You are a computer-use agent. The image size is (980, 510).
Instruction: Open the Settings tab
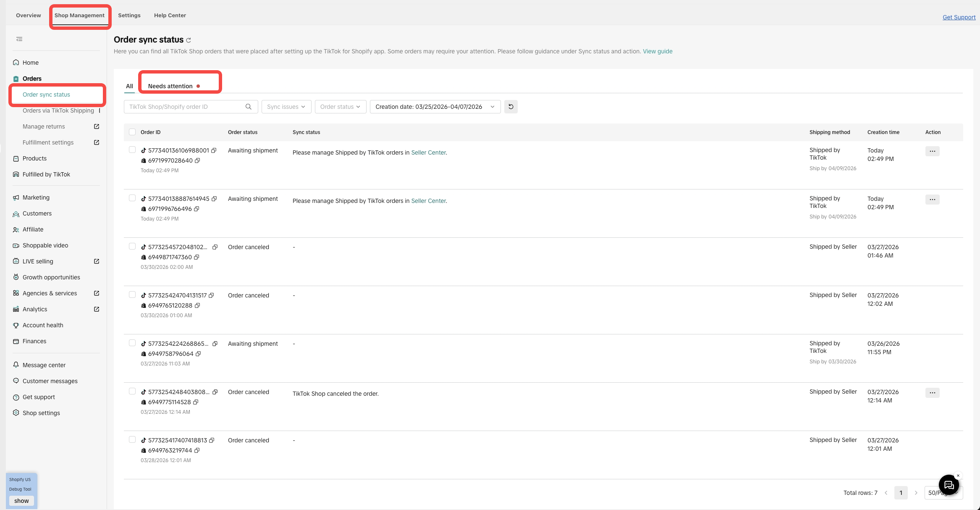click(129, 16)
